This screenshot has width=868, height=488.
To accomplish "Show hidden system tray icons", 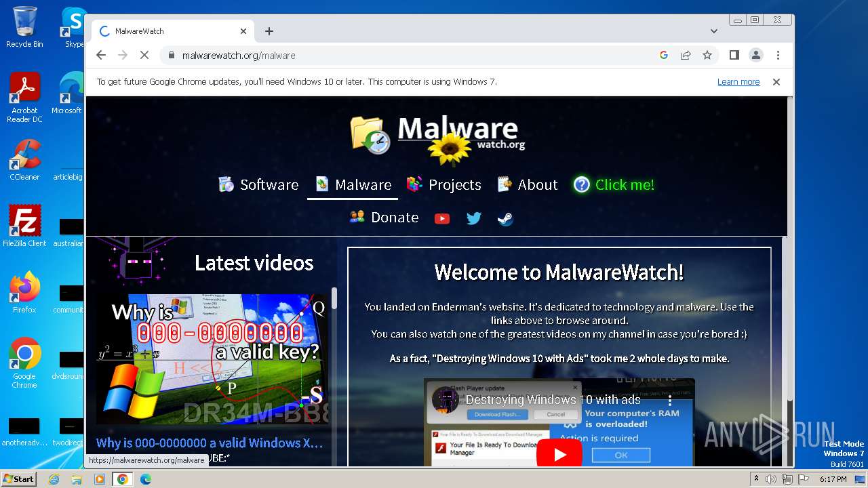I will 757,479.
